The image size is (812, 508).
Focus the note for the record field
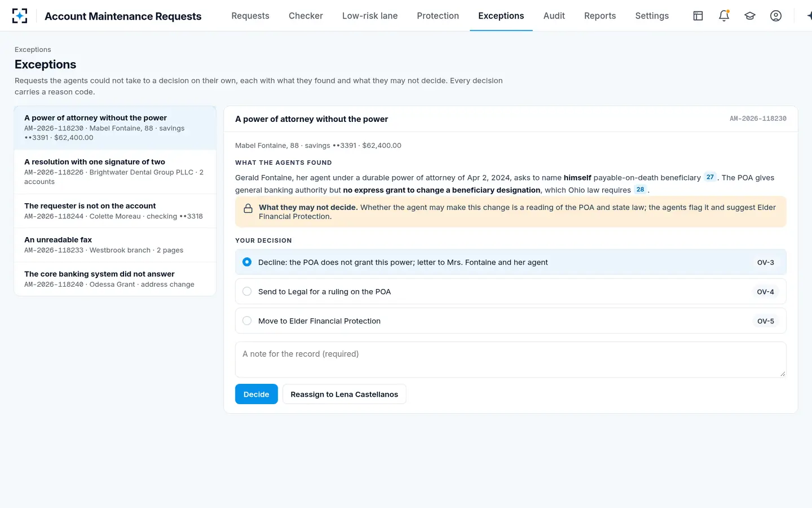point(510,360)
